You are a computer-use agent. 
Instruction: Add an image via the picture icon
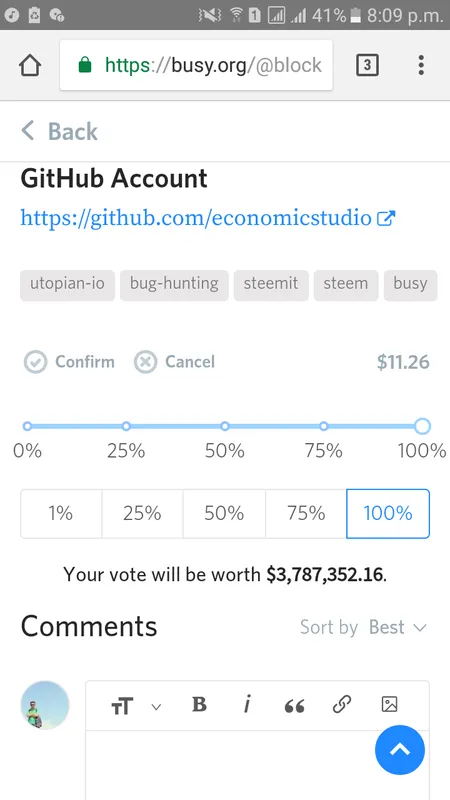click(x=389, y=705)
